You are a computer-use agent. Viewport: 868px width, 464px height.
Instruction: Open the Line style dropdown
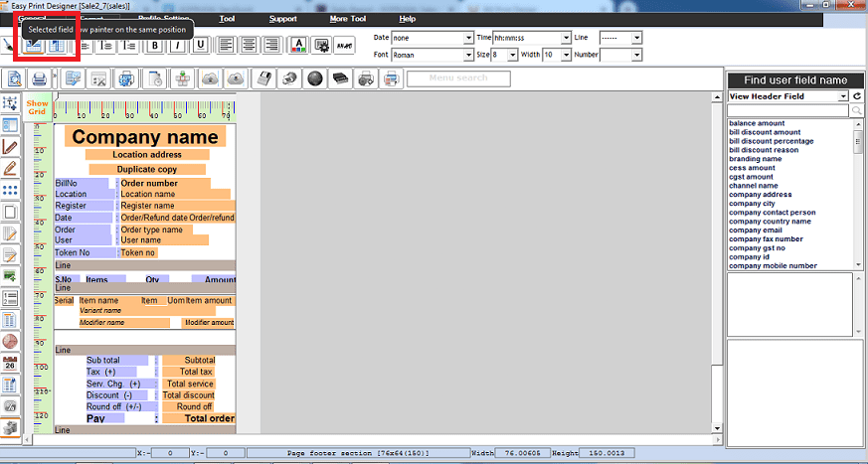(636, 38)
